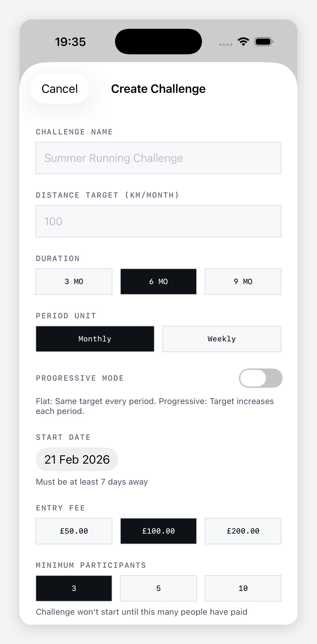This screenshot has width=317, height=644.
Task: Switch period unit to Monthly
Action: 95,339
